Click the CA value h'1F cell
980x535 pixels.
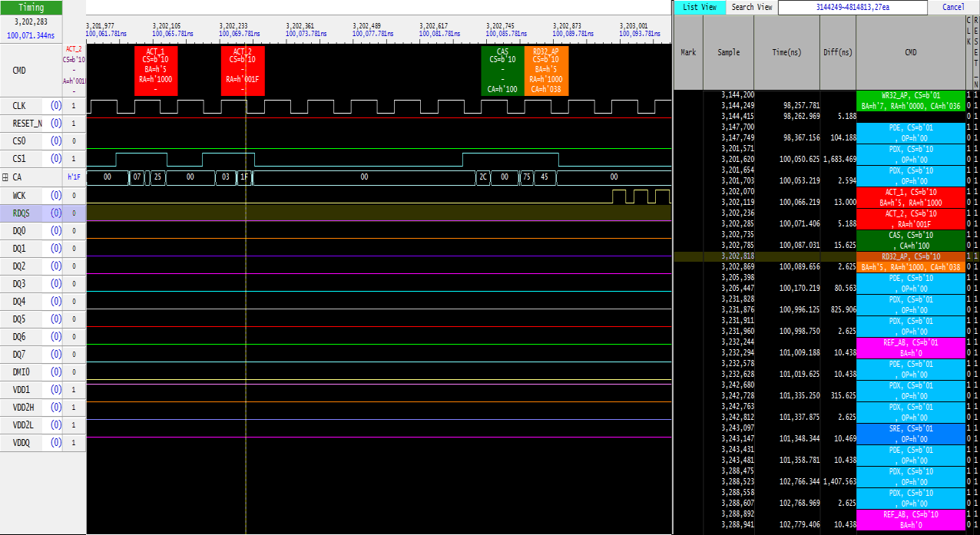tap(74, 177)
